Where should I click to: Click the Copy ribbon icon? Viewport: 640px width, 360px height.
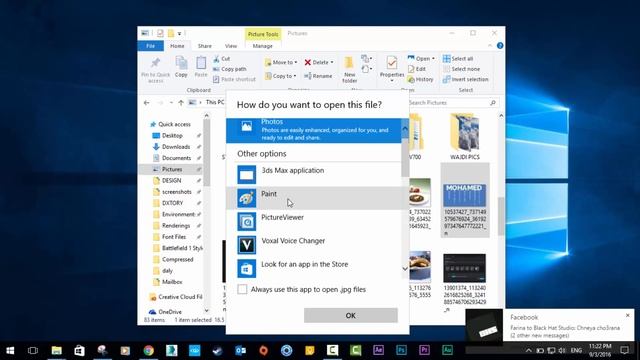[181, 67]
